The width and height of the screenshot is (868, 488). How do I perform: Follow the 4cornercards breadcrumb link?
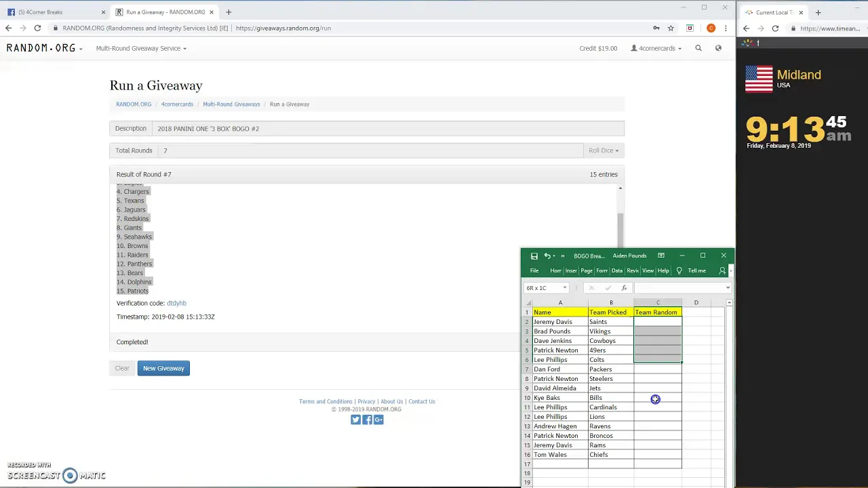[x=177, y=104]
